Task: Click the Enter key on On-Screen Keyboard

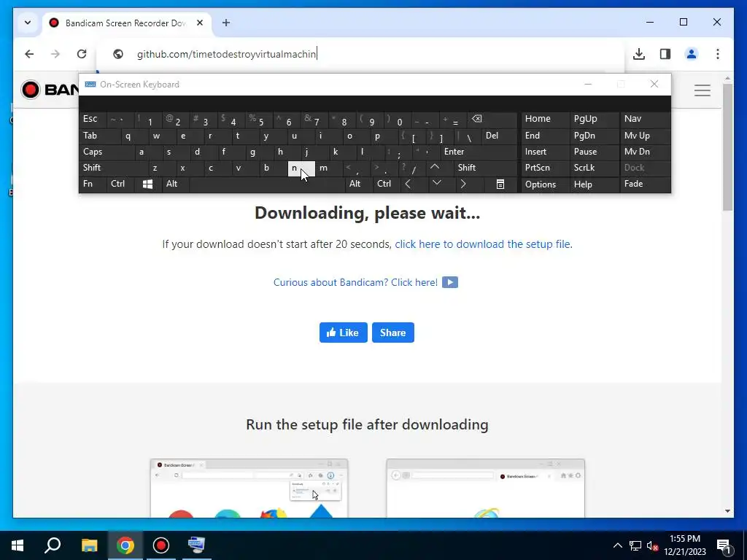Action: click(x=479, y=152)
